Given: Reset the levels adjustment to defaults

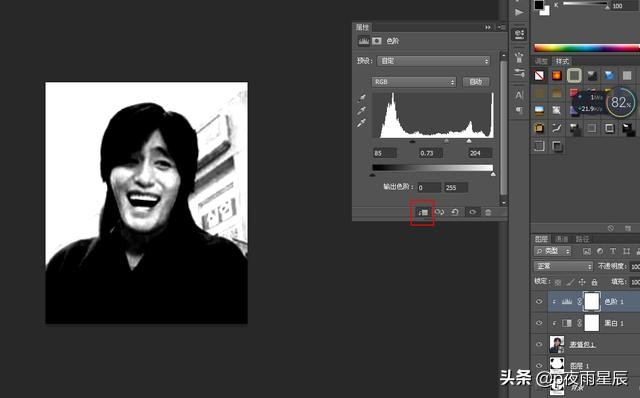Looking at the screenshot, I should coord(455,212).
